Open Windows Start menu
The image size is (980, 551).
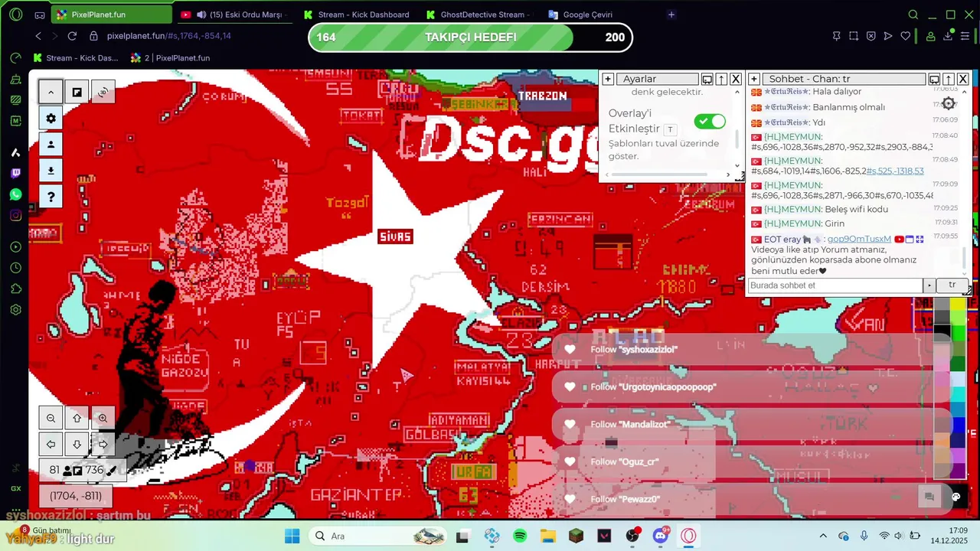click(x=292, y=536)
